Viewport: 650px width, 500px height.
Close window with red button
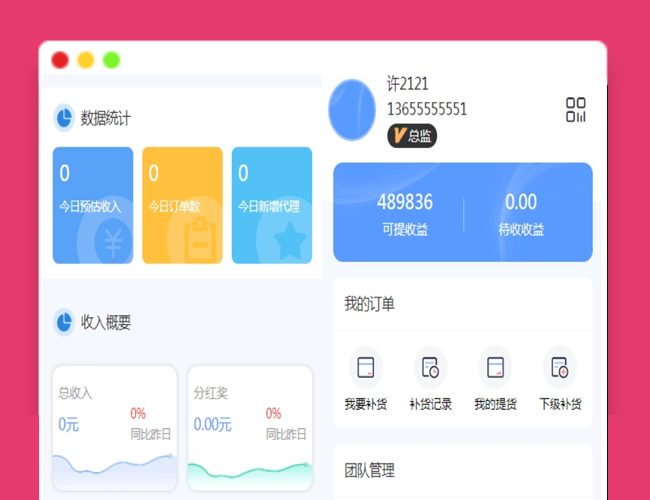click(60, 60)
